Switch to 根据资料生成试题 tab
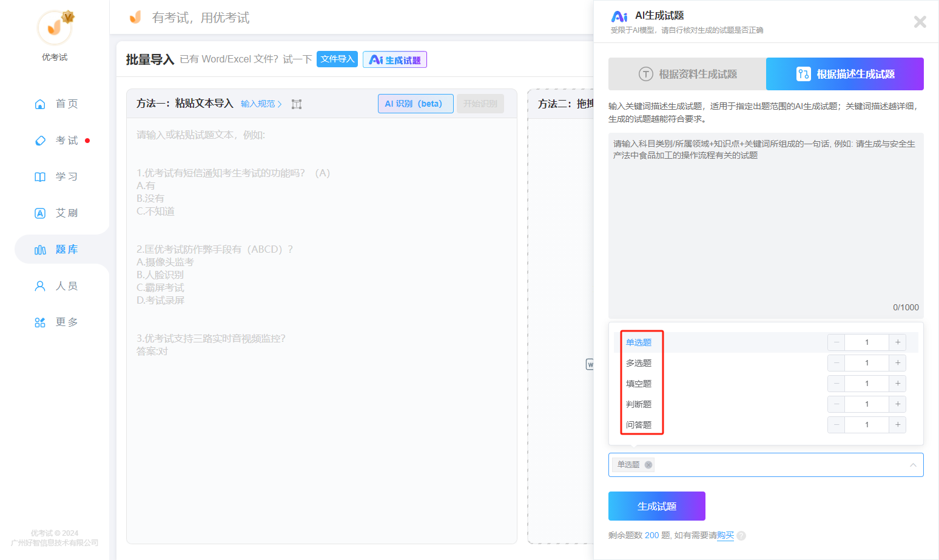 pos(687,74)
